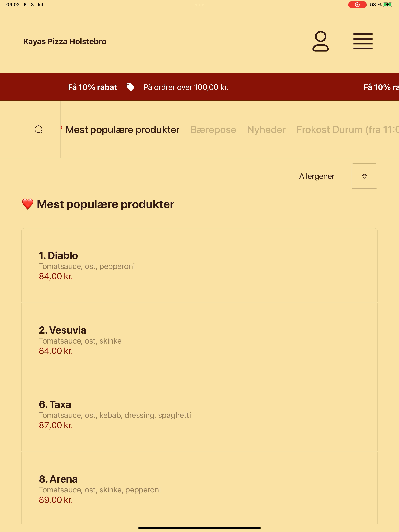Select the 1. Diablo pizza
399x532 pixels.
pyautogui.click(x=199, y=266)
